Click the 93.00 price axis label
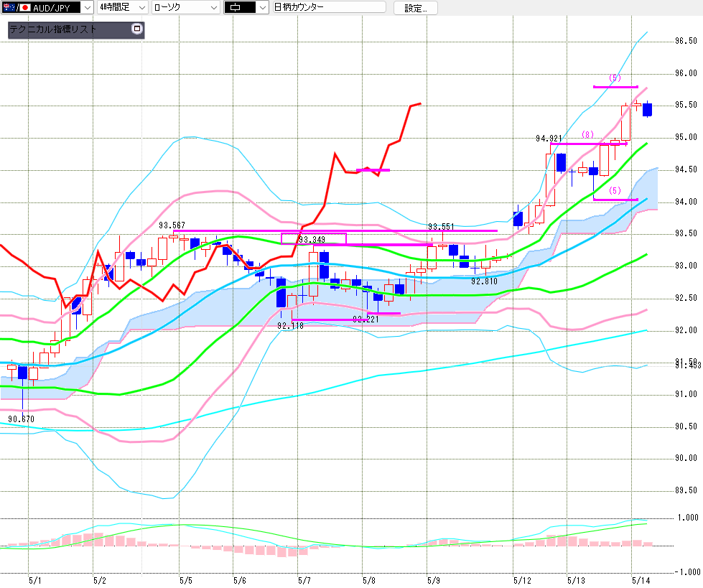Viewport: 703px width, 588px height. pyautogui.click(x=686, y=266)
